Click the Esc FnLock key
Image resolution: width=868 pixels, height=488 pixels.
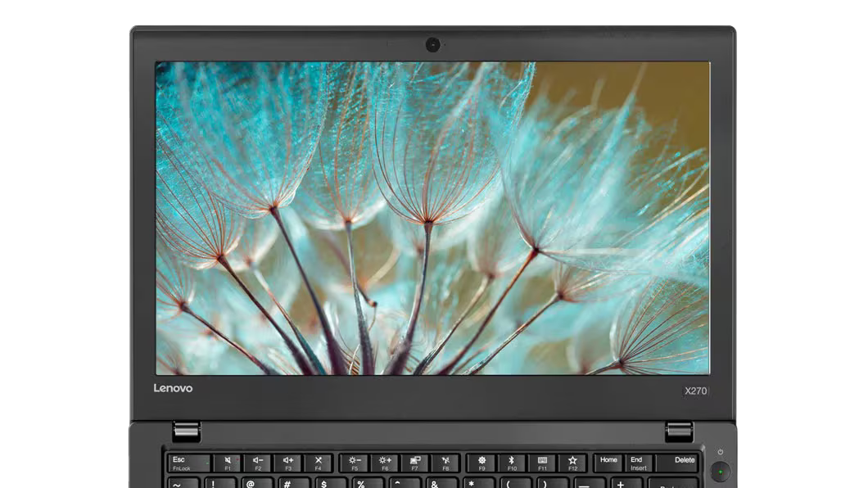point(189,463)
